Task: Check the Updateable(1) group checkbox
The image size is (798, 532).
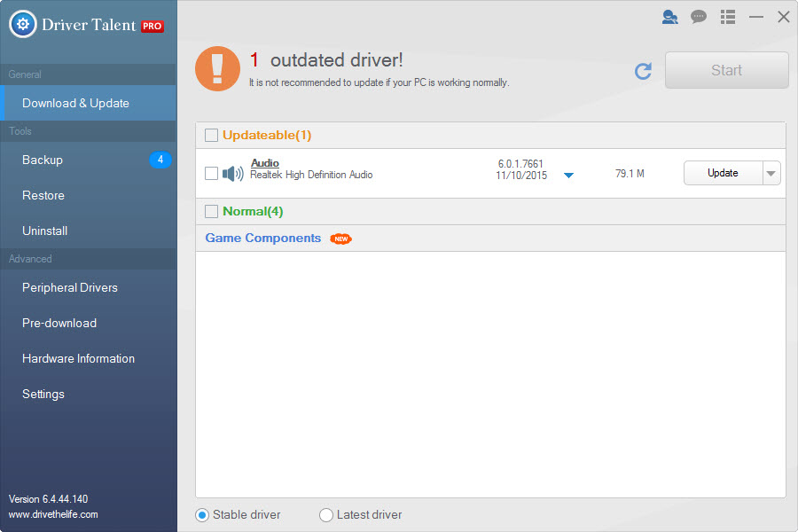Action: pos(211,136)
